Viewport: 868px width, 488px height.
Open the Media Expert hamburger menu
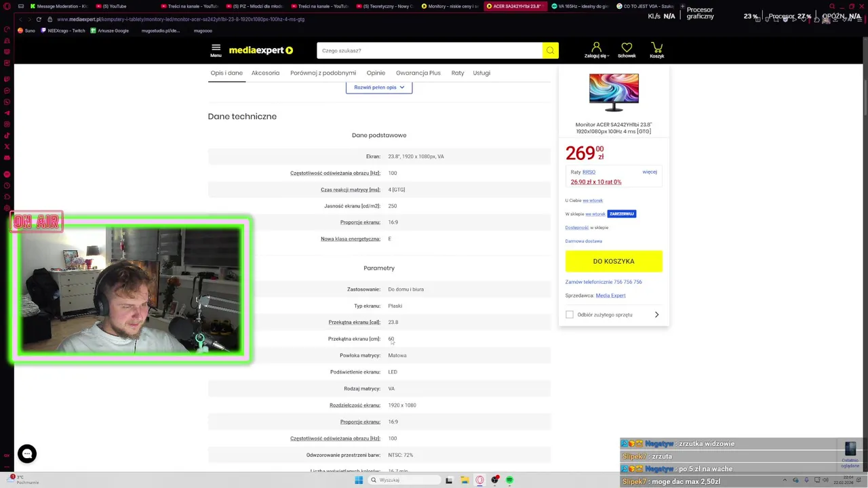click(x=216, y=50)
